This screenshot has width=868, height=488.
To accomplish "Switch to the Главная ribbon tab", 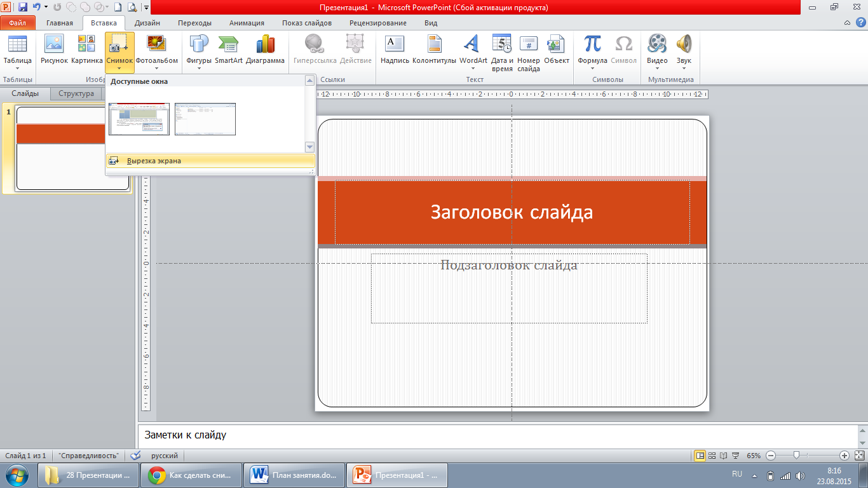I will pyautogui.click(x=60, y=23).
